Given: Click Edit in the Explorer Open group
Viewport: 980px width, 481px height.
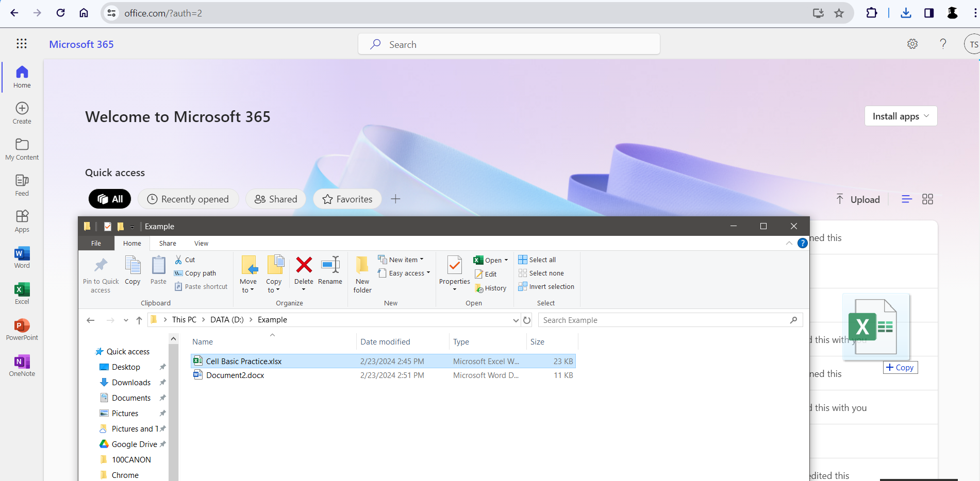Looking at the screenshot, I should pos(486,274).
